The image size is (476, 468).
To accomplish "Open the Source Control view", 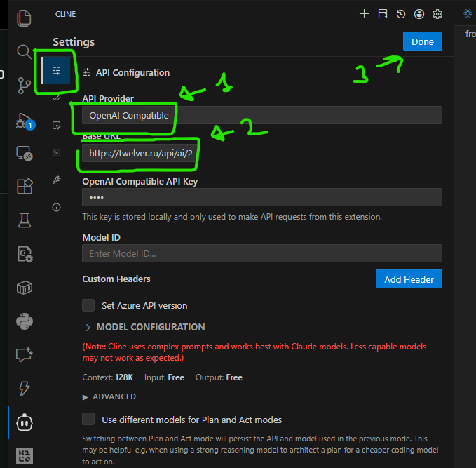I will (25, 86).
